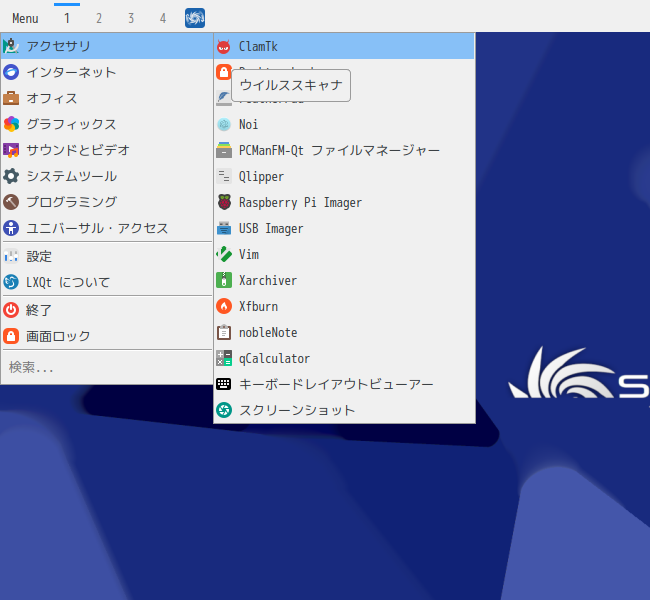Click the スクリーンショット screenshot tool icon

coord(224,410)
